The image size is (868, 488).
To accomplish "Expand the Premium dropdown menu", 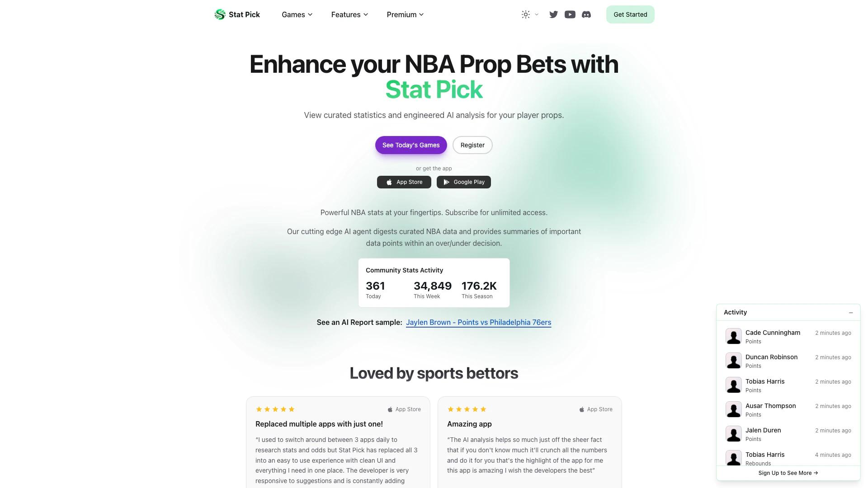I will tap(405, 14).
